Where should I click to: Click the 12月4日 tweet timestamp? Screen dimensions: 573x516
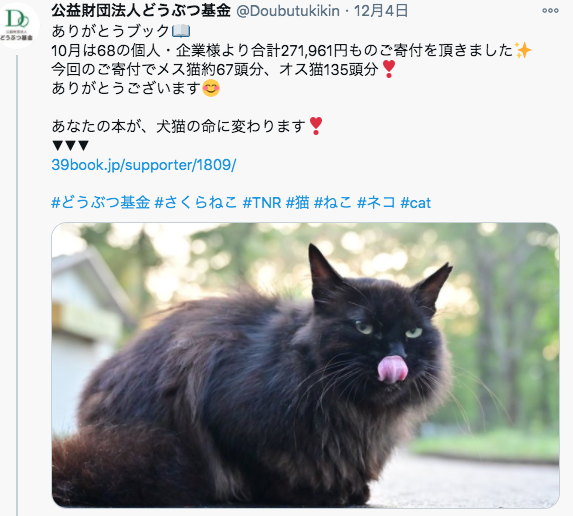coord(381,11)
